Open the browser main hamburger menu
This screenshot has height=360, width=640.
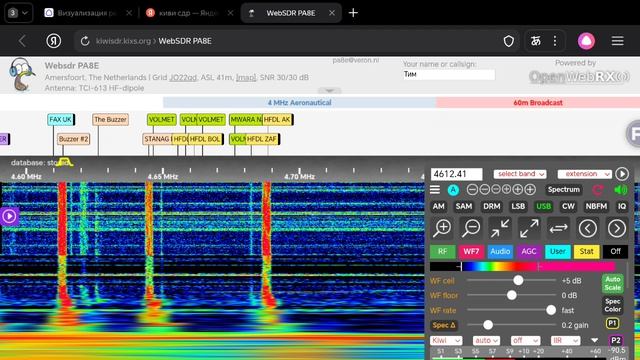(x=618, y=41)
